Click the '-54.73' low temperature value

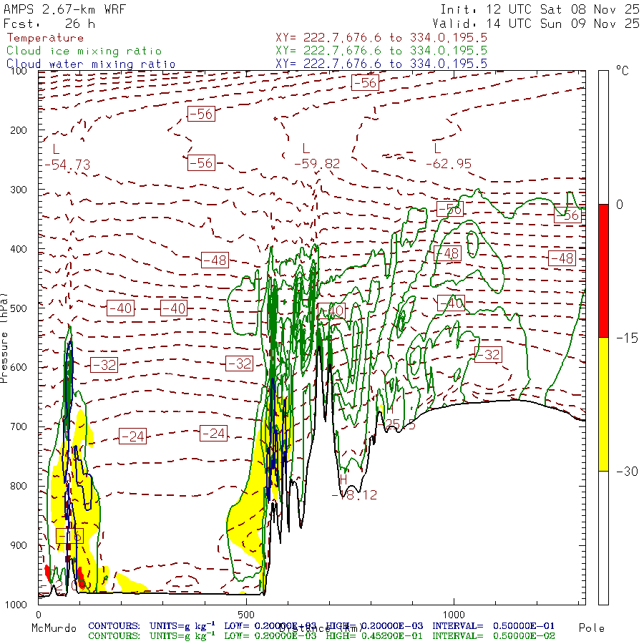67,165
